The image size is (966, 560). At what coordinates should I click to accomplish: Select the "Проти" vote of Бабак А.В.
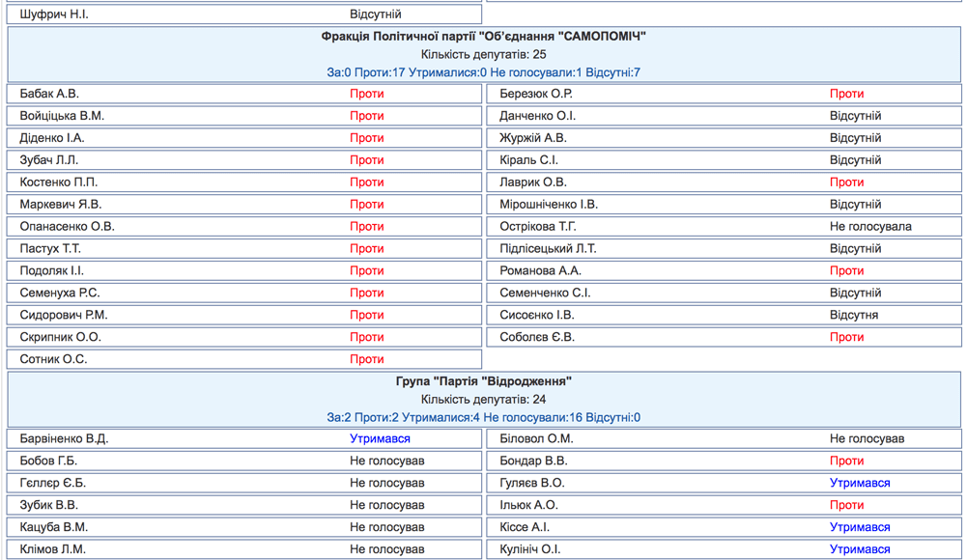(x=366, y=94)
